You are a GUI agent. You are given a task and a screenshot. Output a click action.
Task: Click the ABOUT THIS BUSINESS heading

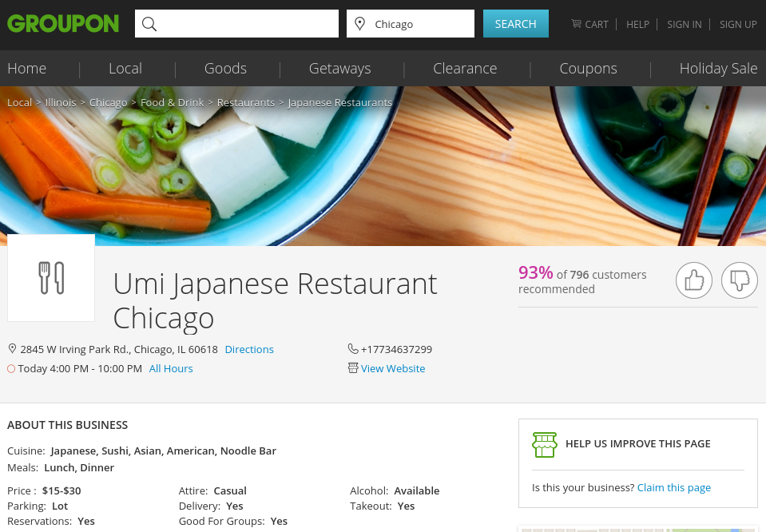click(67, 425)
